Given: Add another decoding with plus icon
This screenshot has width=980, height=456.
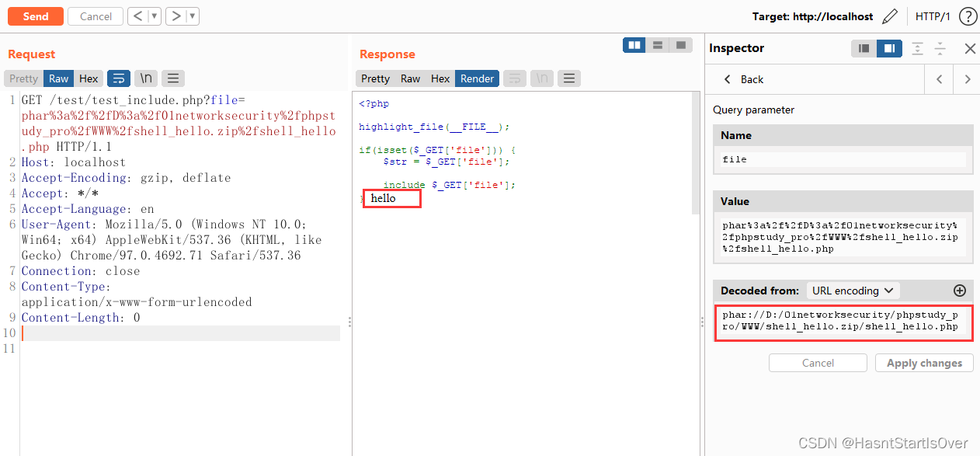Looking at the screenshot, I should [960, 291].
